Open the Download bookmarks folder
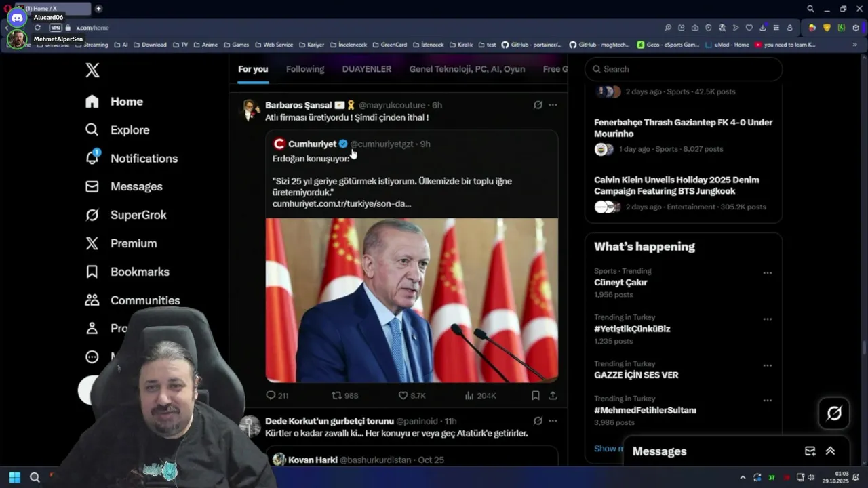868x488 pixels. click(150, 45)
